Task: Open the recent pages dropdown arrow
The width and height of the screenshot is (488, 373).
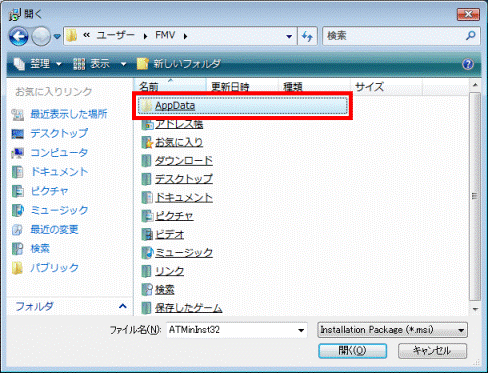Action: (57, 36)
